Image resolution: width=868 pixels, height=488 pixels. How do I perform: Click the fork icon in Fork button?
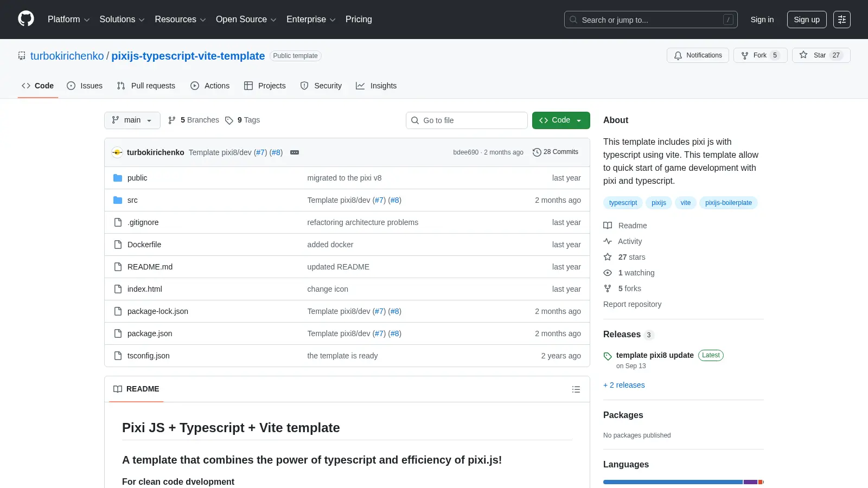[745, 55]
